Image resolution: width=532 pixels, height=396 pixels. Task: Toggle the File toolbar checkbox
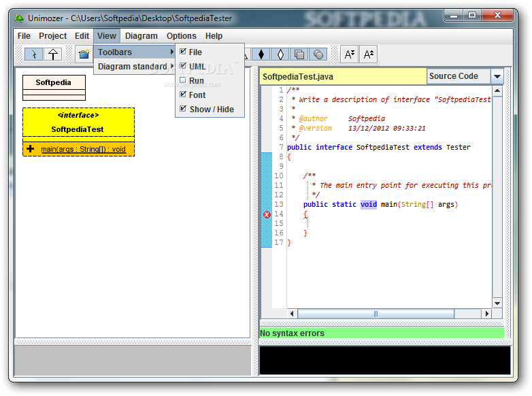183,52
